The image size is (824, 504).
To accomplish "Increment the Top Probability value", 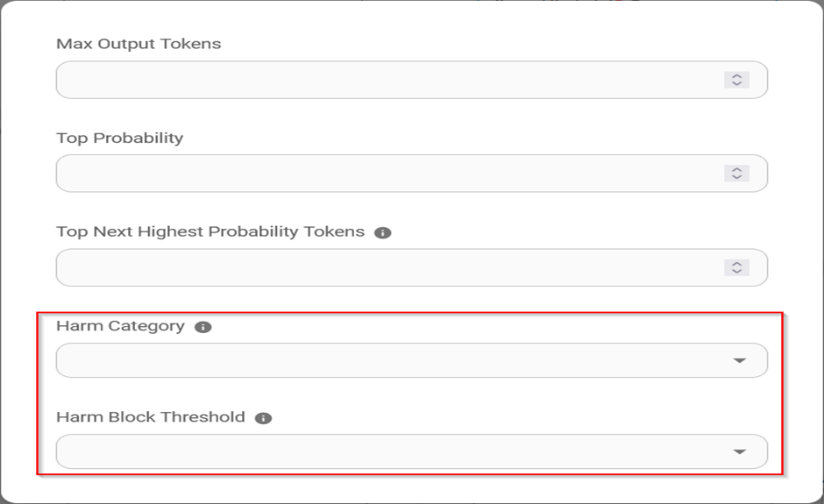I will (737, 169).
